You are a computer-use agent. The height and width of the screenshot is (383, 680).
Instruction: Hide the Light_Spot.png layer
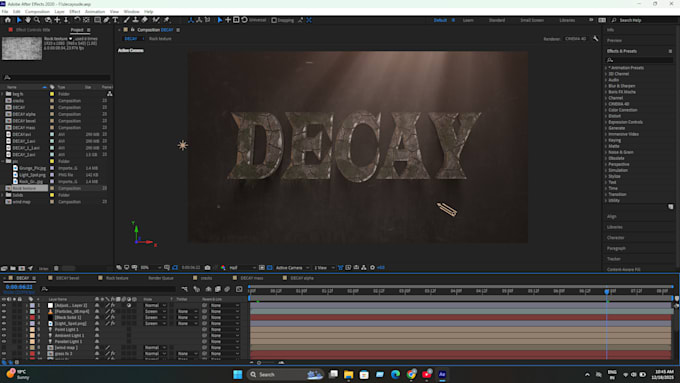click(x=4, y=324)
